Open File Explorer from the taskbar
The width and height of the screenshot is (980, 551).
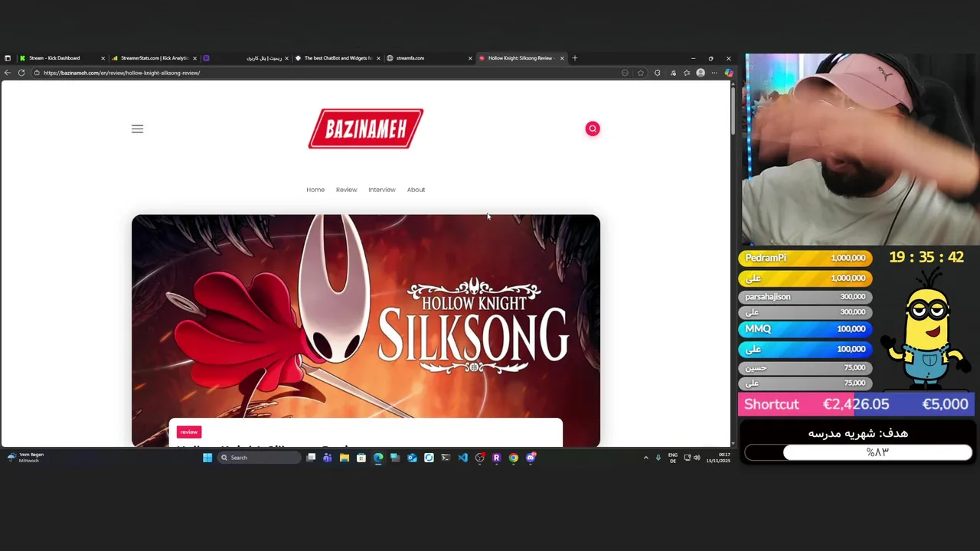click(345, 458)
